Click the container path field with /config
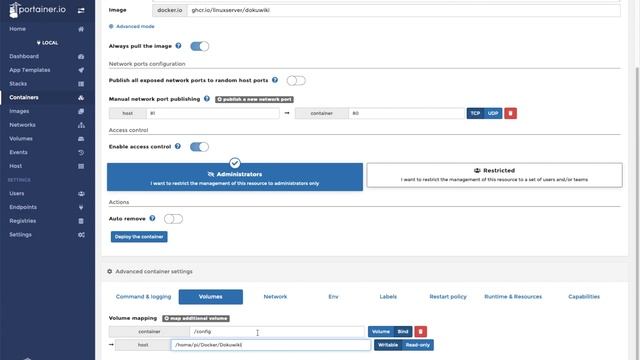 277,331
